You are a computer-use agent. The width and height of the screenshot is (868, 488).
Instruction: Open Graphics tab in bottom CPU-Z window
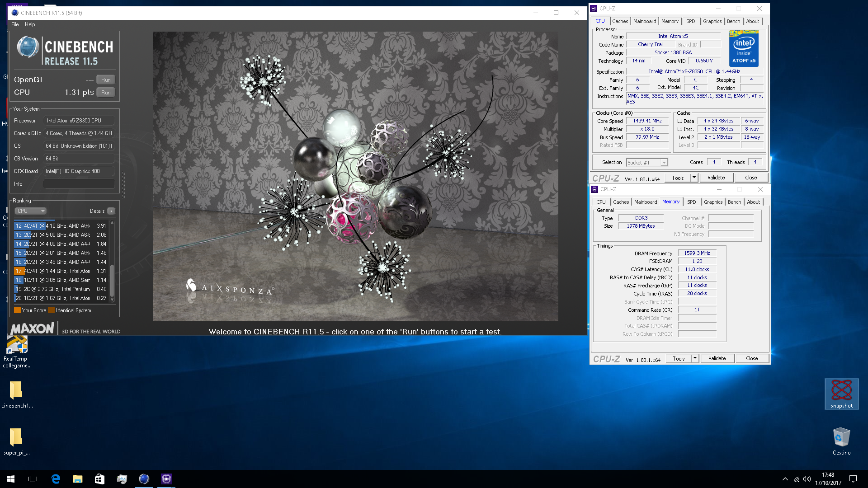point(713,202)
